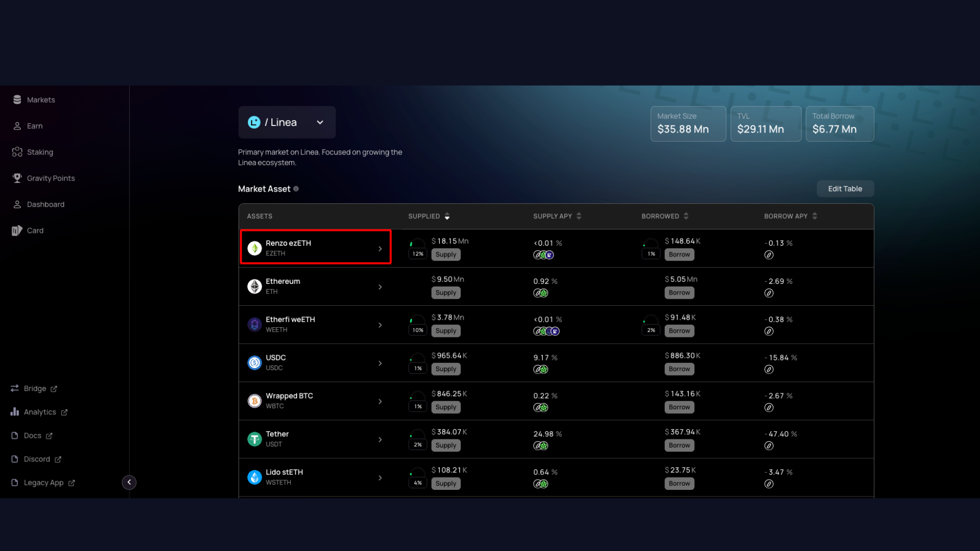Open the Staking page
The width and height of the screenshot is (980, 551).
[x=33, y=152]
